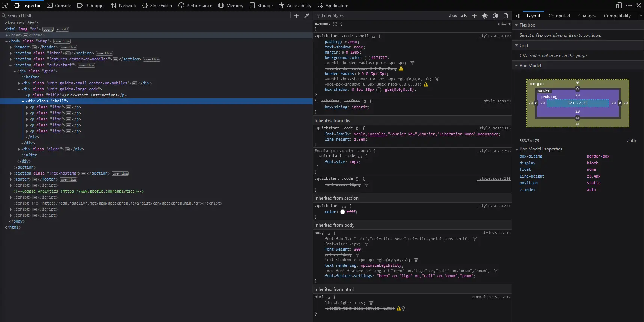Image resolution: width=644 pixels, height=322 pixels.
Task: Filter rules containing line-height in html
Action: [x=371, y=303]
